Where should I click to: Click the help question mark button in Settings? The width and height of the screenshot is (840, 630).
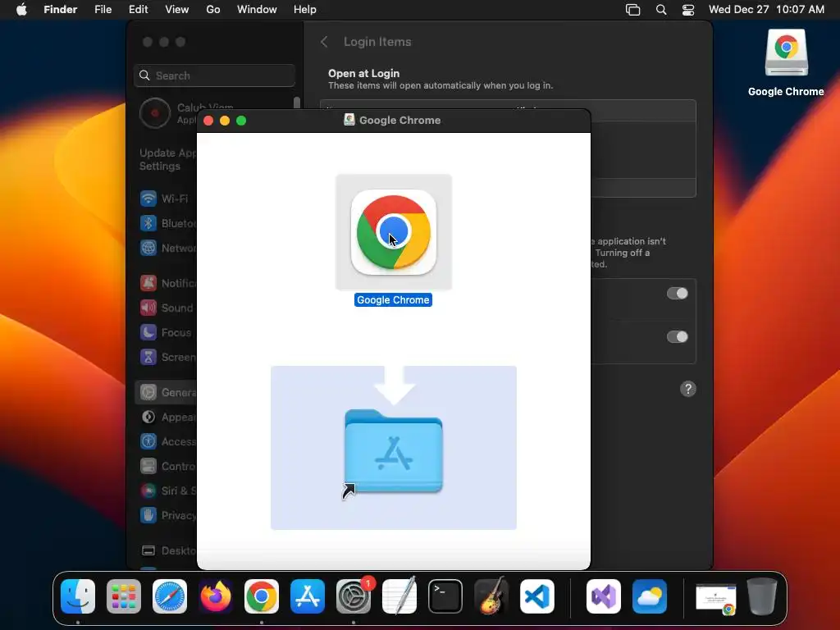[x=688, y=389]
